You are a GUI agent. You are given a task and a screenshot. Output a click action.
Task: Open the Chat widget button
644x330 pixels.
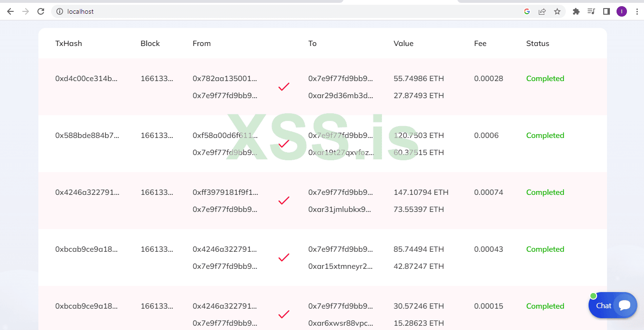coord(613,305)
